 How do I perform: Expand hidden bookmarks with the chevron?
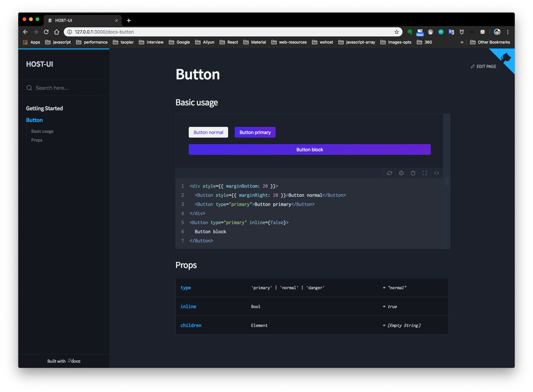tap(462, 42)
